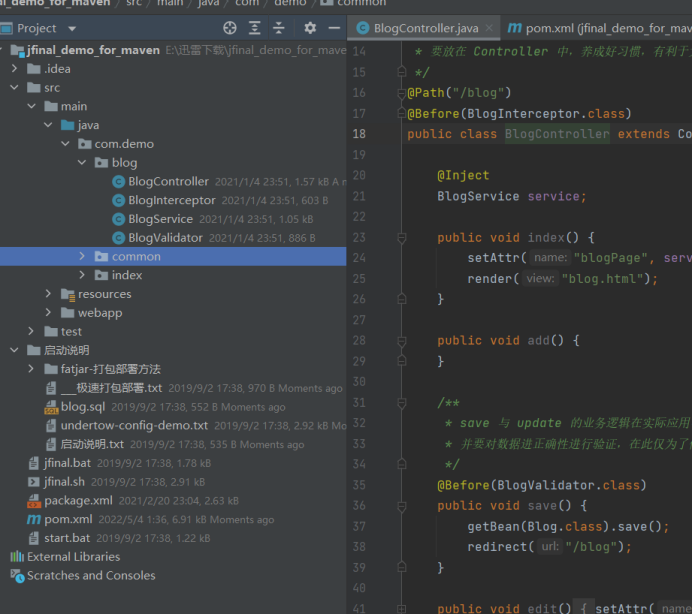
Task: Click Scratches and Consoles item
Action: point(90,576)
